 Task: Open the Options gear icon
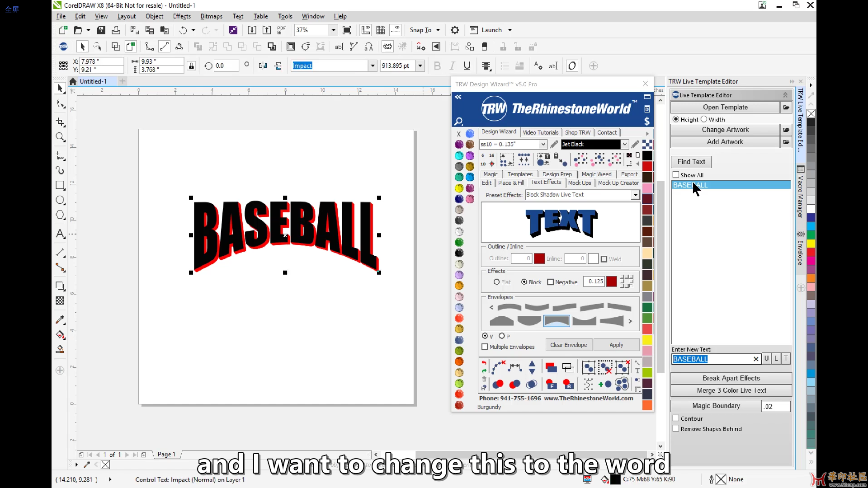[455, 30]
